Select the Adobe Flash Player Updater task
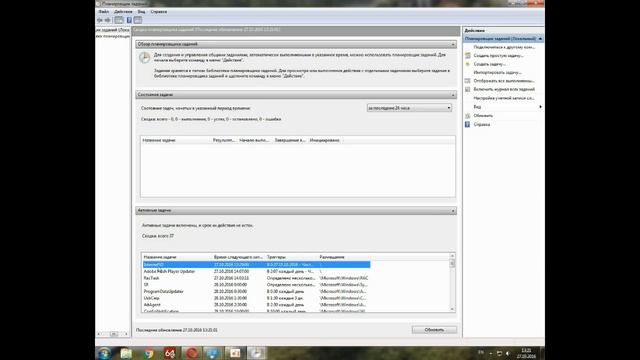This screenshot has width=640, height=360. (256, 271)
